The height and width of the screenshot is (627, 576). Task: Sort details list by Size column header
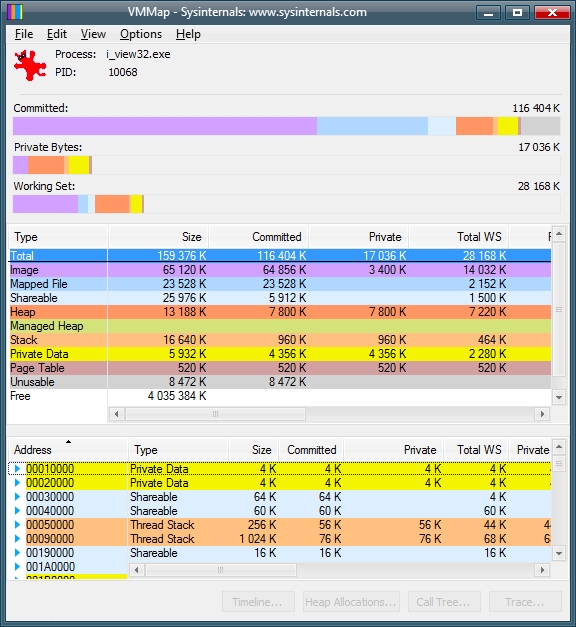254,450
